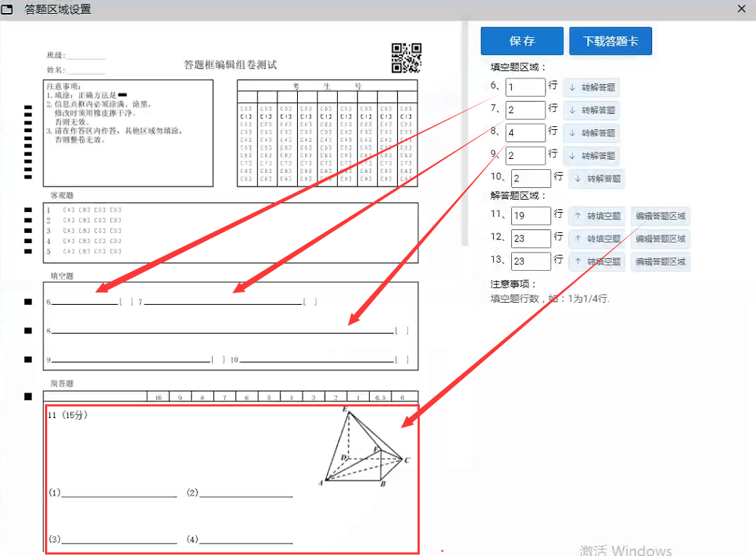Focus the row count field for question 6
The image size is (756, 556).
click(525, 88)
